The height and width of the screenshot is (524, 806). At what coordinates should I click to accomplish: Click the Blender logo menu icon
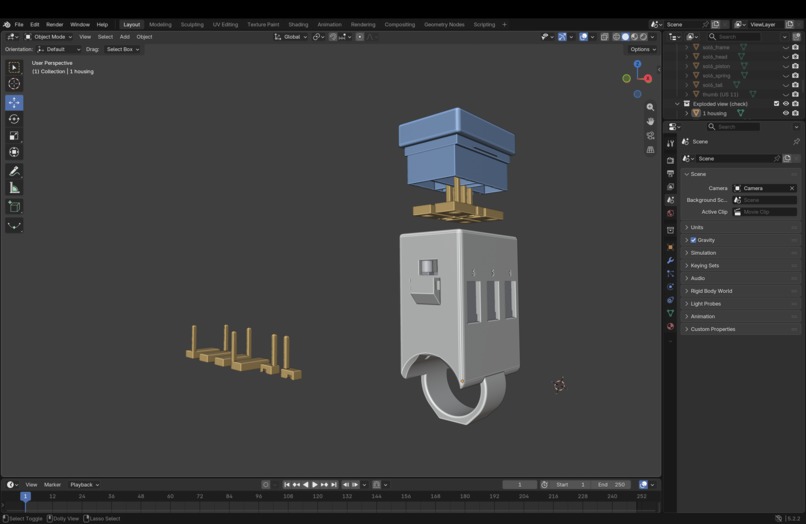[x=7, y=24]
